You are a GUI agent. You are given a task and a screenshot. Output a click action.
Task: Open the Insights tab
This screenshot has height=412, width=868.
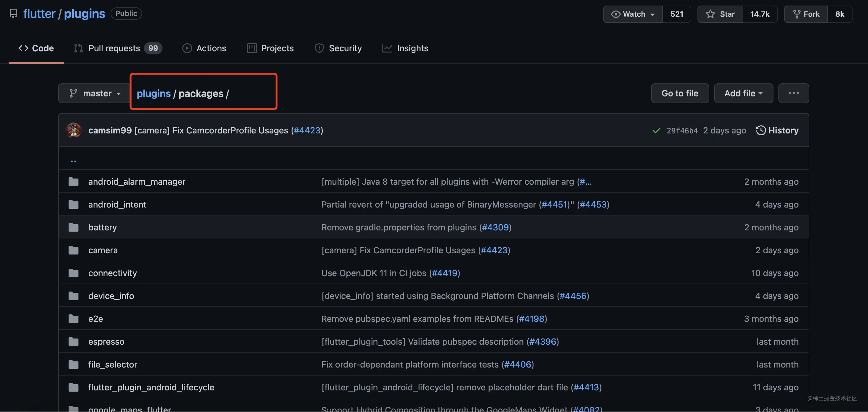(x=405, y=48)
